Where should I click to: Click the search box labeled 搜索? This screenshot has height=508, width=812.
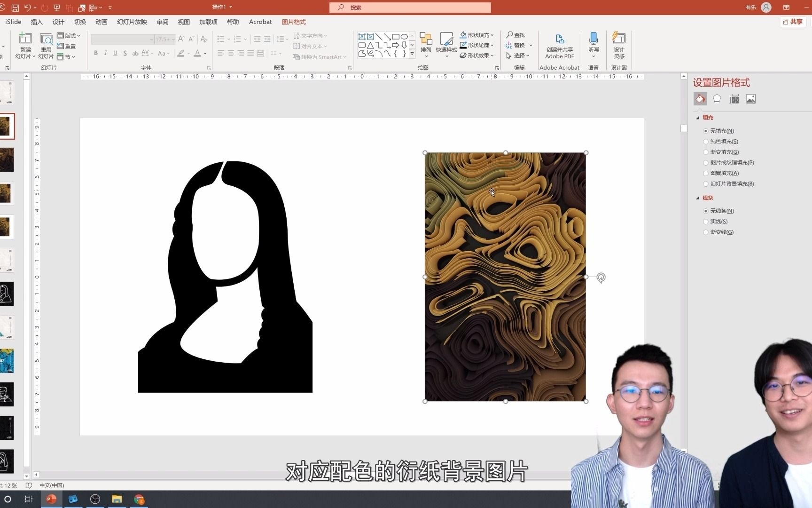tap(410, 8)
